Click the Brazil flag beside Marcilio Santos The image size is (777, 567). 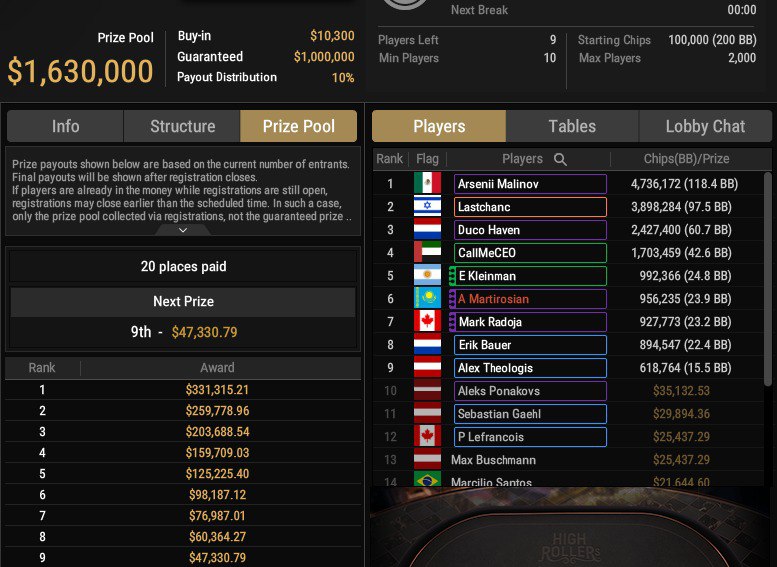tap(427, 483)
